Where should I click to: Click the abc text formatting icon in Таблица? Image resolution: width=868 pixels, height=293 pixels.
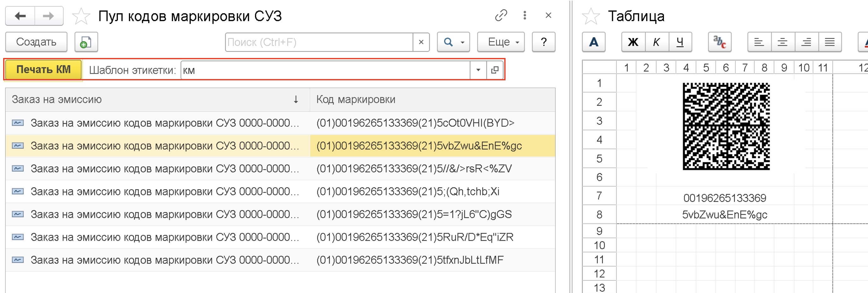coord(720,42)
